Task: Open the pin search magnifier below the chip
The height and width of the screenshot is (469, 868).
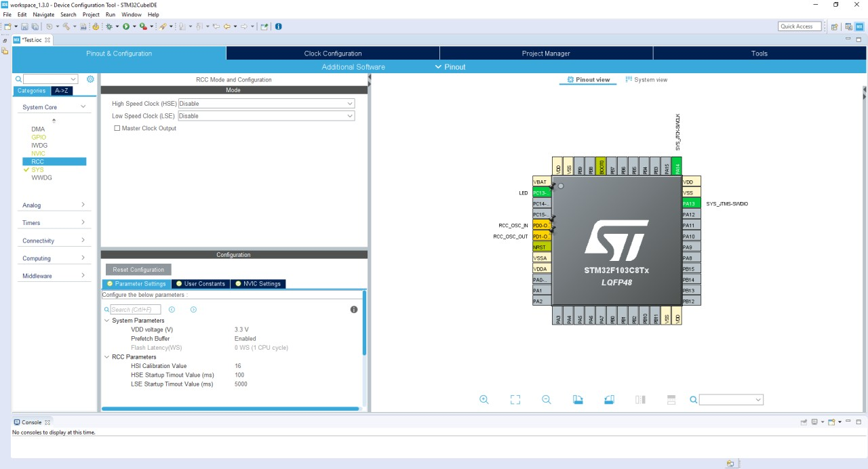Action: point(692,399)
